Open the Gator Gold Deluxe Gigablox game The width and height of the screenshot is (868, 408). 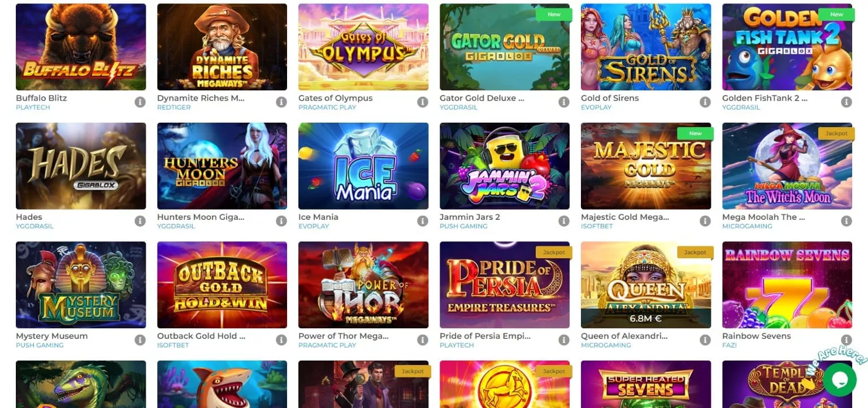(505, 47)
